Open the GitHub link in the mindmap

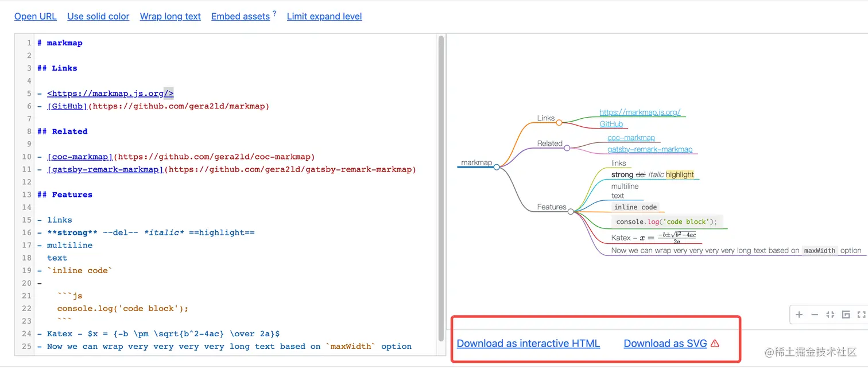[x=611, y=124]
